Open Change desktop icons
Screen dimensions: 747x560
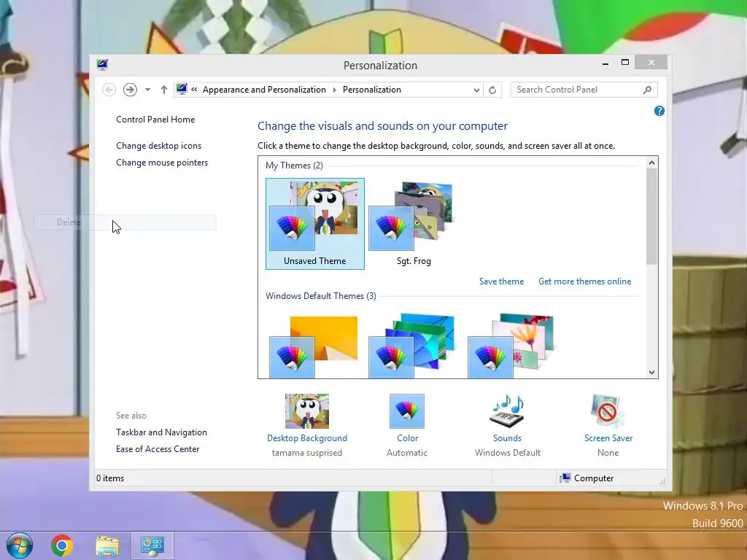pyautogui.click(x=158, y=146)
